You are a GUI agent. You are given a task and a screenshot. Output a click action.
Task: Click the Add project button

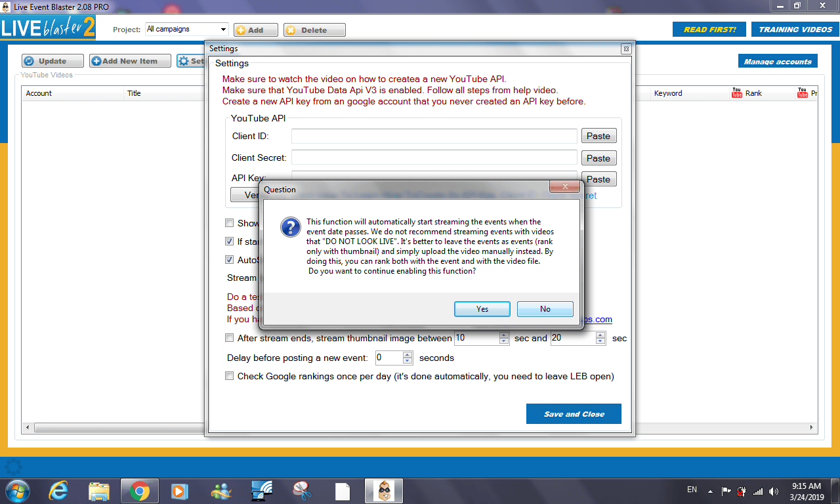[x=255, y=30]
